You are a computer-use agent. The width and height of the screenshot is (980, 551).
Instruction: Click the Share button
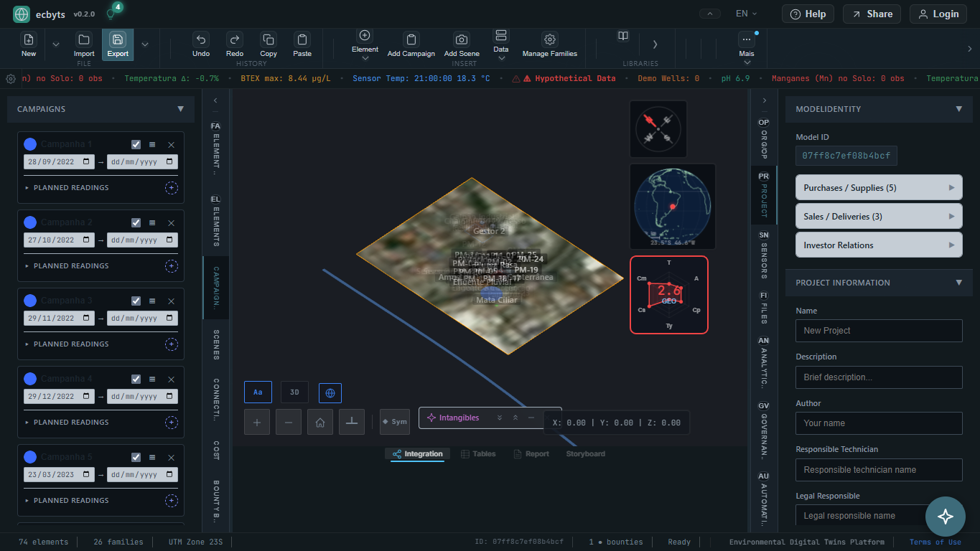click(x=872, y=14)
